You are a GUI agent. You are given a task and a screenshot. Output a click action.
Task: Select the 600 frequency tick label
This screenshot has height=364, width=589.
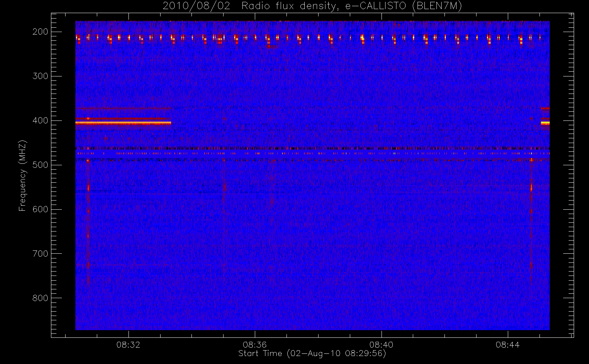click(40, 209)
